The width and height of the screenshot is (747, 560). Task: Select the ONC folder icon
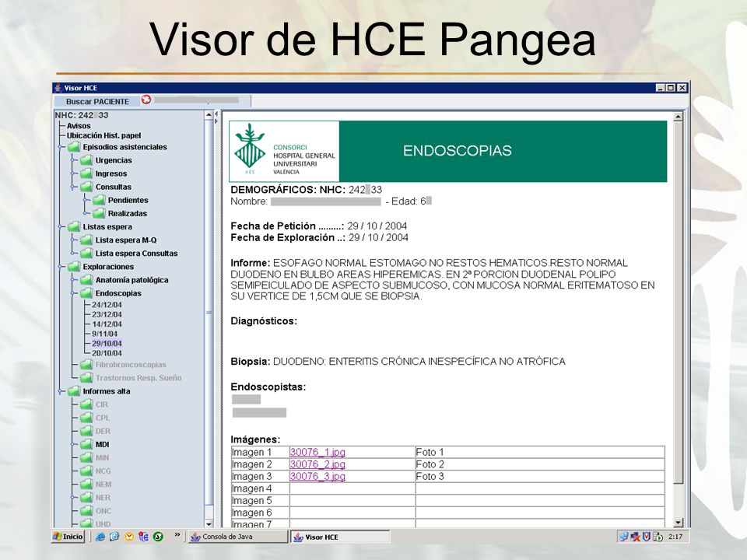[x=86, y=511]
